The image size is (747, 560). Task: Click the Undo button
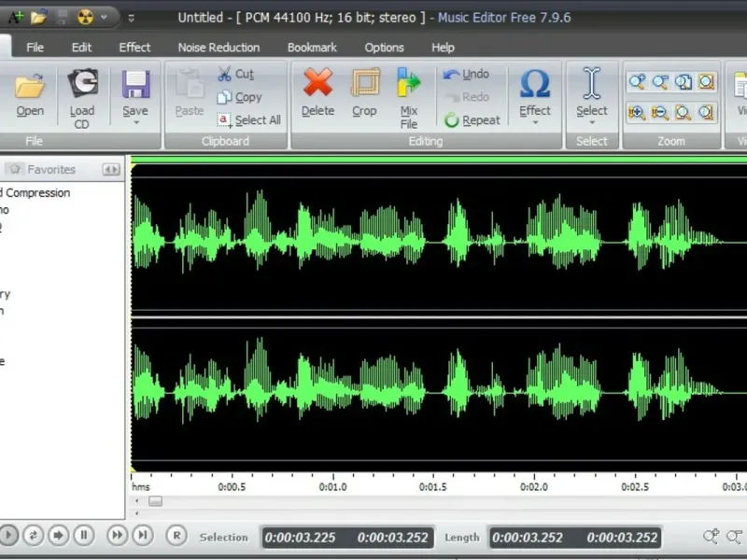[466, 74]
